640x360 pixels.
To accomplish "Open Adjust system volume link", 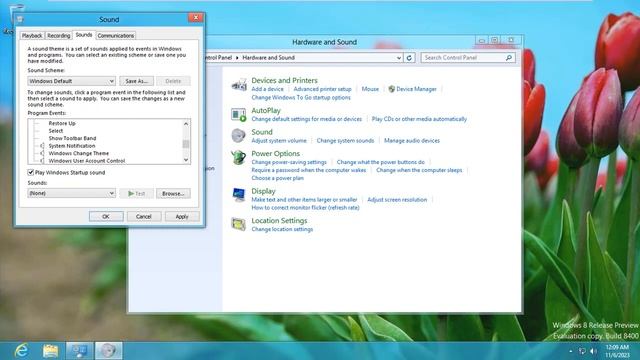I will tap(279, 140).
